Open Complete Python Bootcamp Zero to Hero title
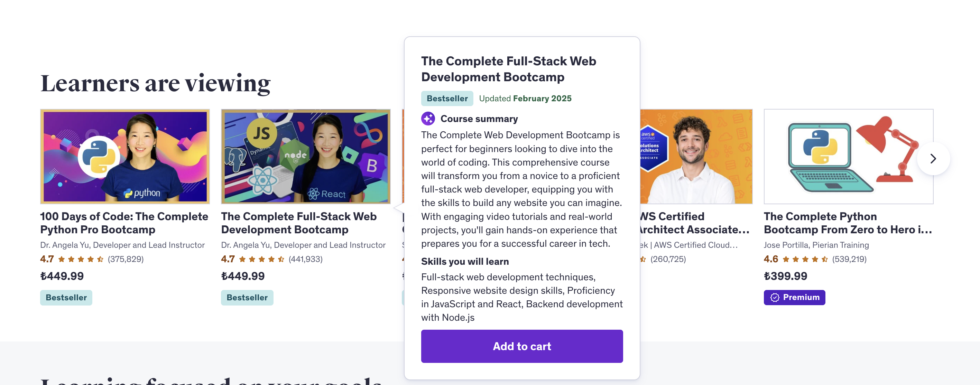 (848, 223)
